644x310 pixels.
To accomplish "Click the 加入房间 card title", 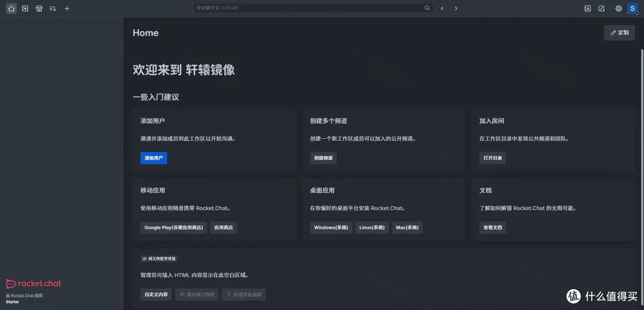I will 491,121.
